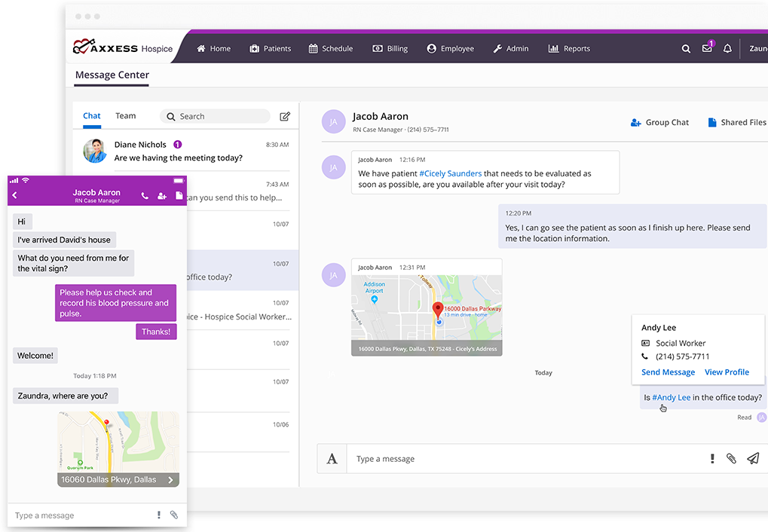Click the "Thanks!" mobile message bubble
The height and width of the screenshot is (532, 768).
click(x=156, y=332)
